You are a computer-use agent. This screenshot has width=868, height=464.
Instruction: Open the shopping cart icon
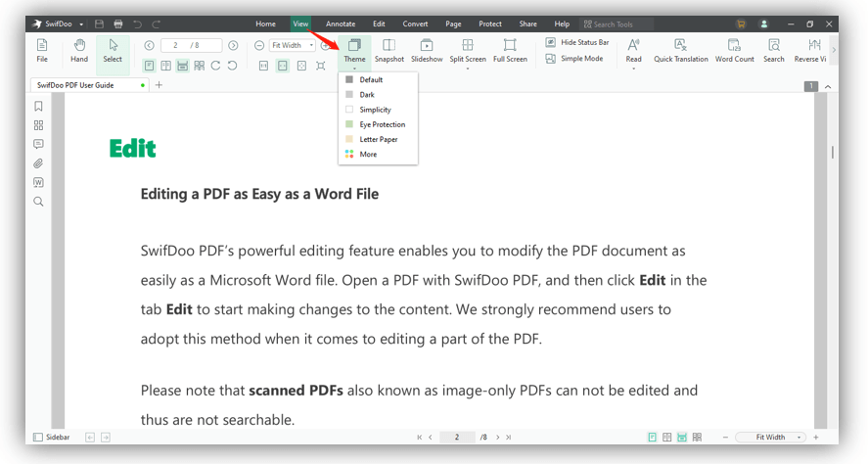[741, 23]
